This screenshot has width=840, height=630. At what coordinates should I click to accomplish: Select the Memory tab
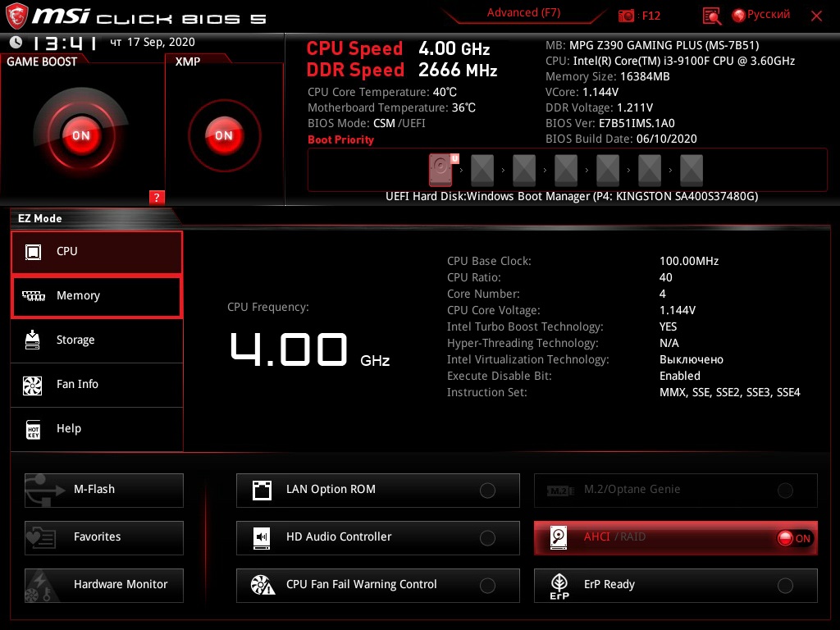pos(97,296)
